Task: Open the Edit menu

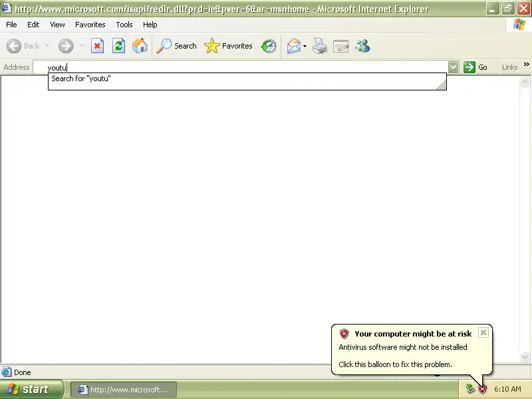Action: [x=33, y=25]
